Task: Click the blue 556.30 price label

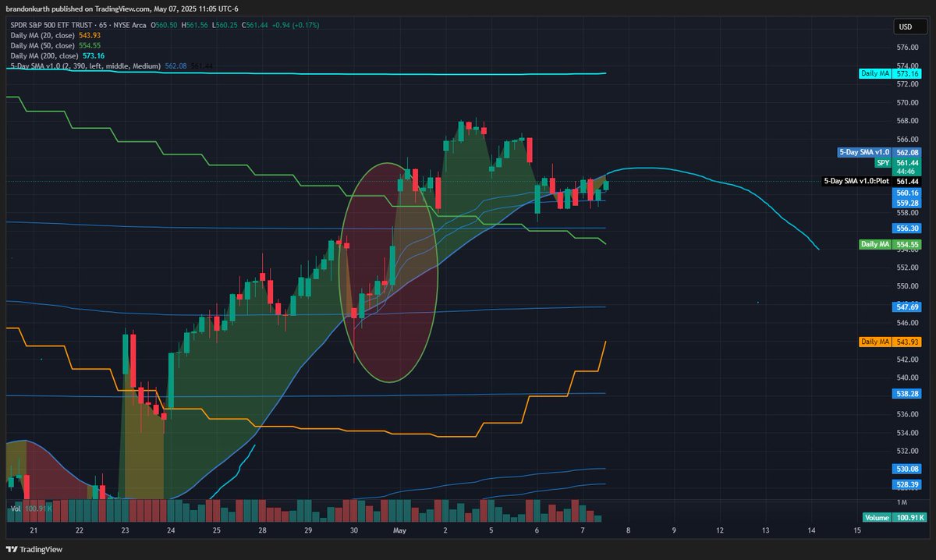Action: (908, 229)
